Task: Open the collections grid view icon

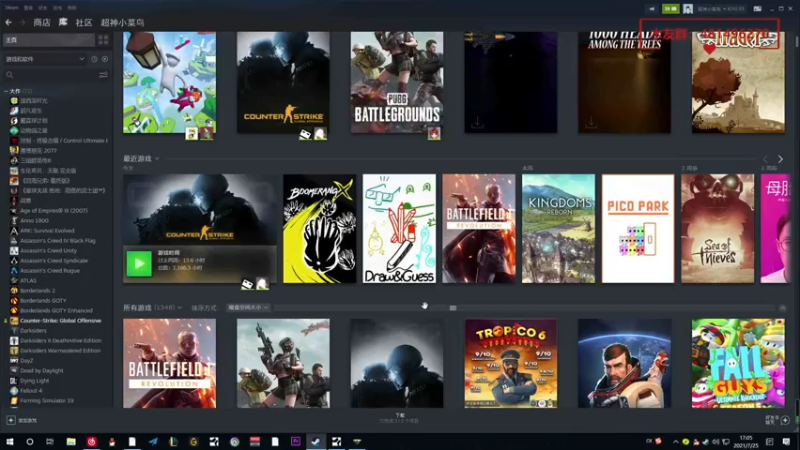Action: (103, 40)
